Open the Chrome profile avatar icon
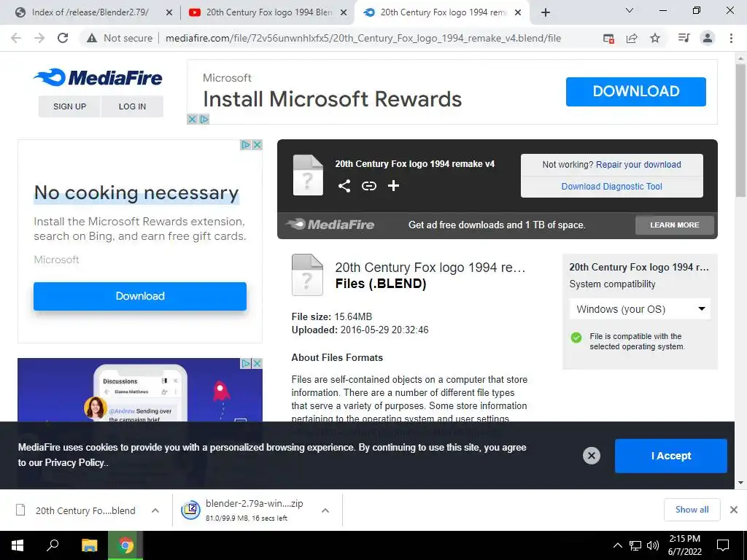747x560 pixels. [708, 38]
